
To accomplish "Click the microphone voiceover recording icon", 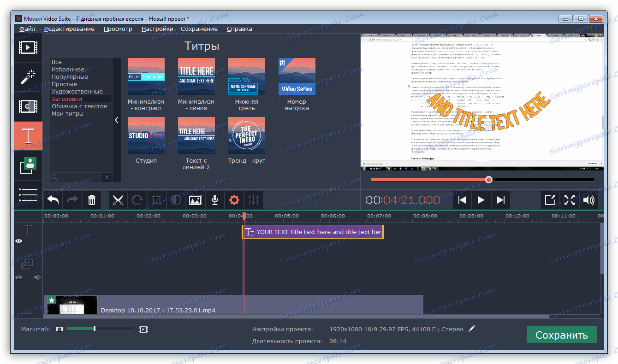I will tap(214, 200).
